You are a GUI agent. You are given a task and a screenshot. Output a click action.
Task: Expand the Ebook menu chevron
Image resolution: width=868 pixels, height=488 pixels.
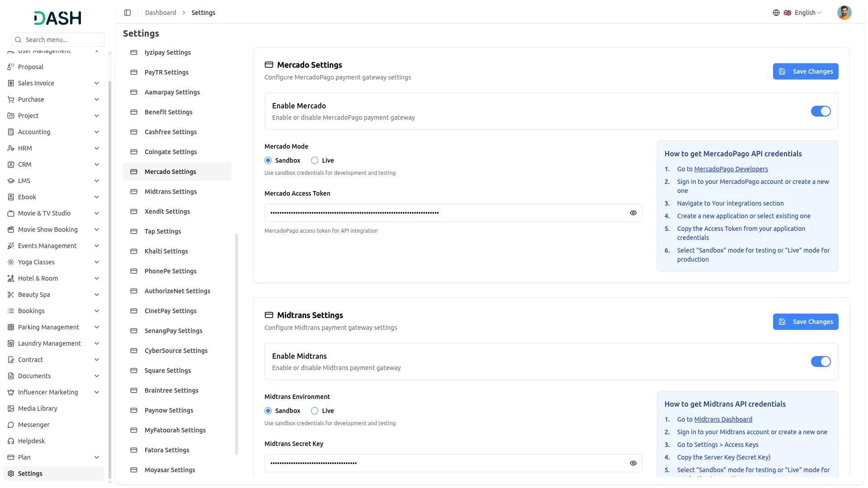click(x=96, y=197)
